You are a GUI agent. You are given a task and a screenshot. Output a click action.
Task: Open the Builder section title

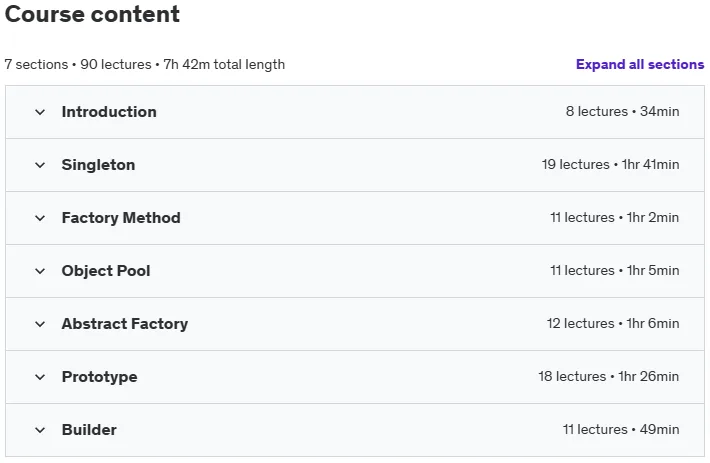coord(89,430)
